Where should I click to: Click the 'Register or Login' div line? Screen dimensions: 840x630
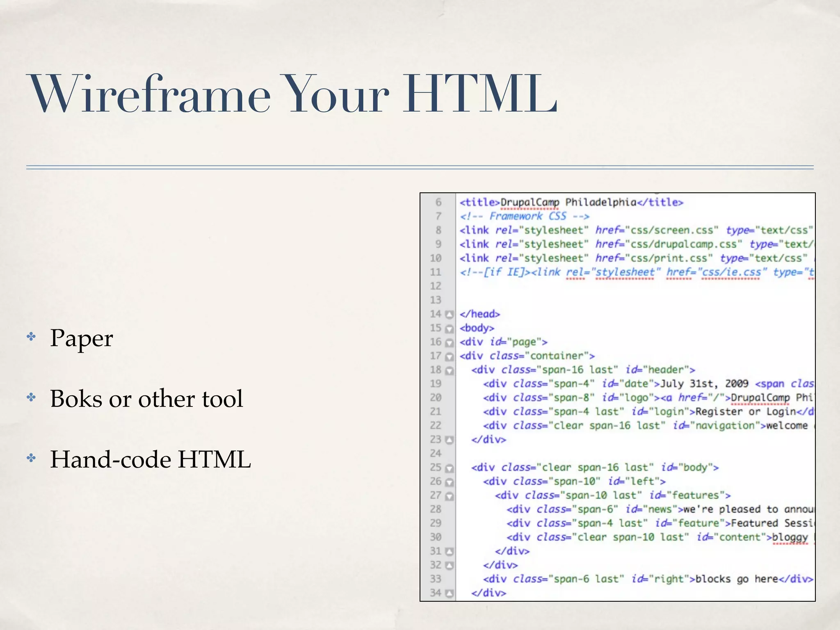[648, 411]
